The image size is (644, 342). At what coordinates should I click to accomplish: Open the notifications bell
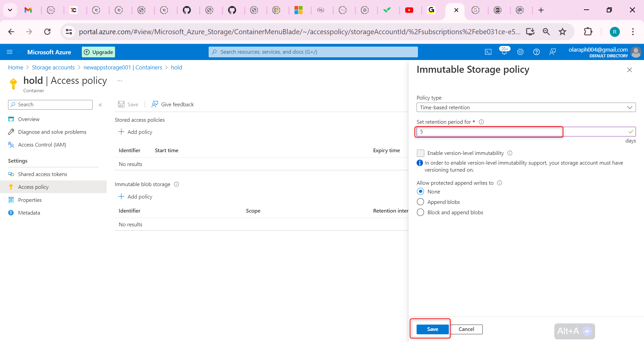click(504, 51)
